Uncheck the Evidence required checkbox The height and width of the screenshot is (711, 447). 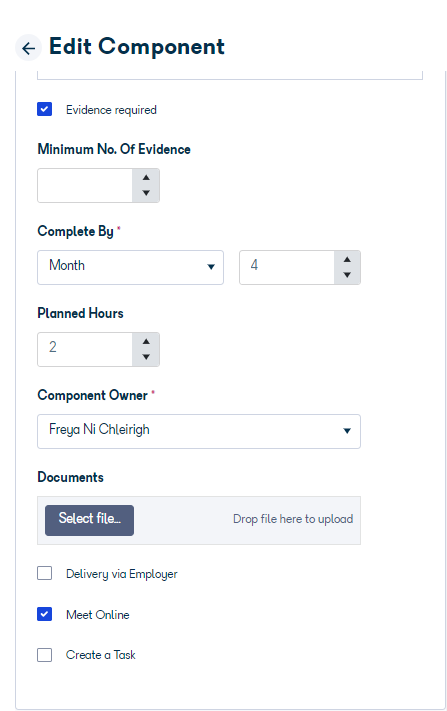pyautogui.click(x=44, y=109)
